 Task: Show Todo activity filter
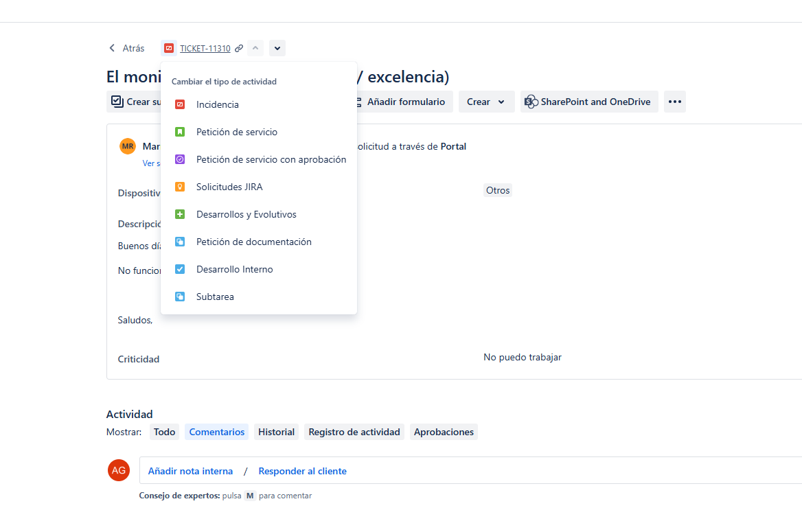click(164, 432)
